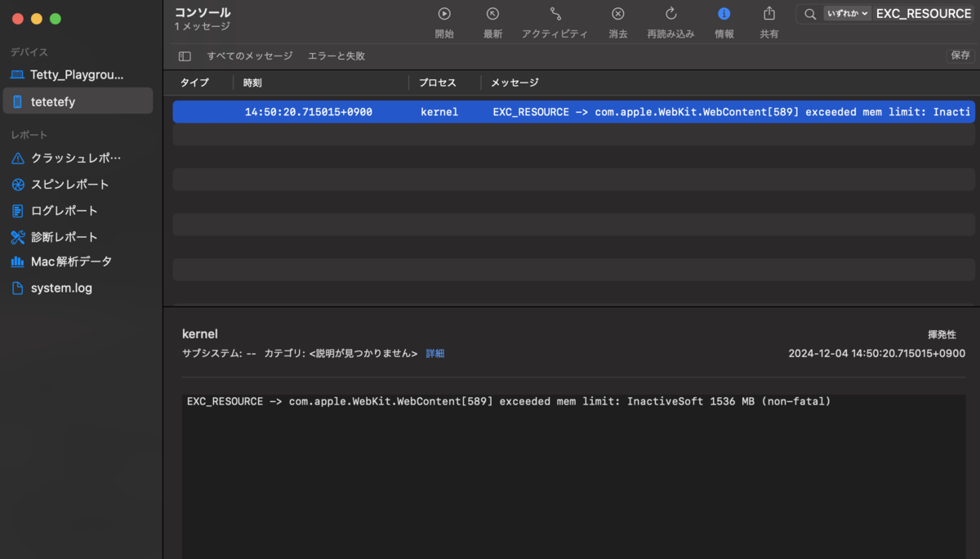The image size is (980, 559).
Task: Toggle the sidebar filter bar icon
Action: tap(185, 56)
